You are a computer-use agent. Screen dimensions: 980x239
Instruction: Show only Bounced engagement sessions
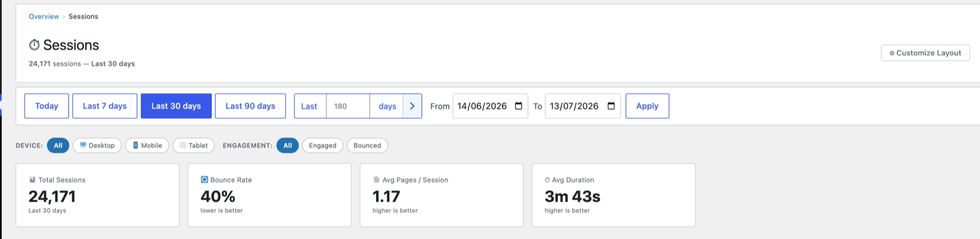[x=367, y=145]
